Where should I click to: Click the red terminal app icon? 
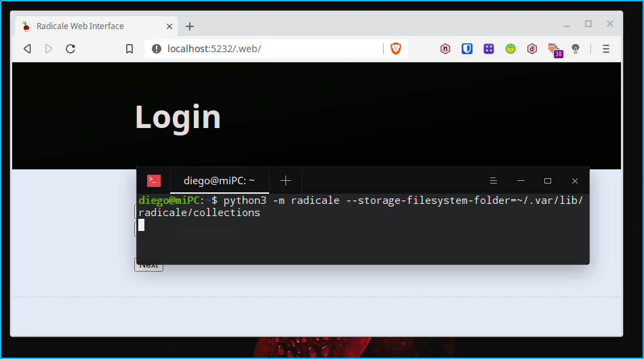[154, 181]
